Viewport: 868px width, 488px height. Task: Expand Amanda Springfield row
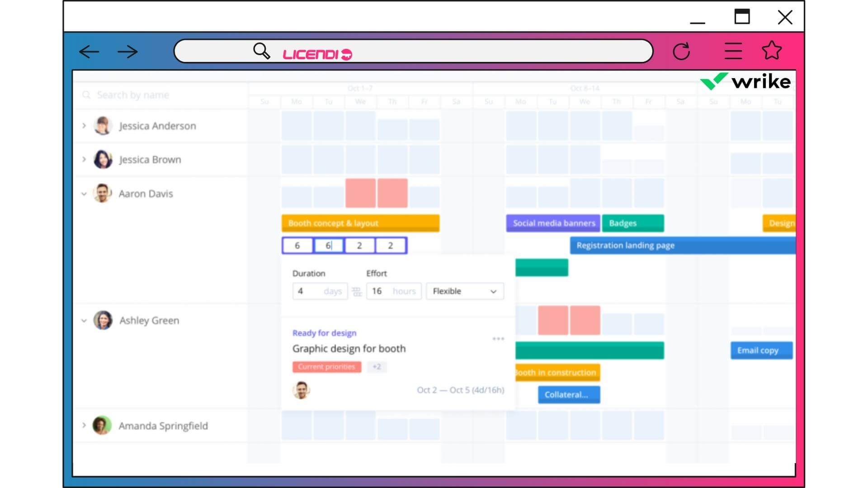coord(84,426)
